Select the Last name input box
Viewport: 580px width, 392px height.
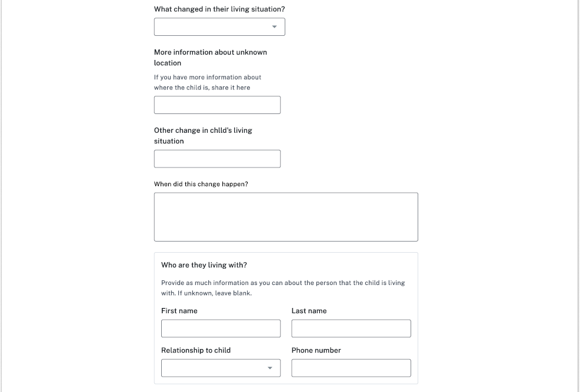351,329
